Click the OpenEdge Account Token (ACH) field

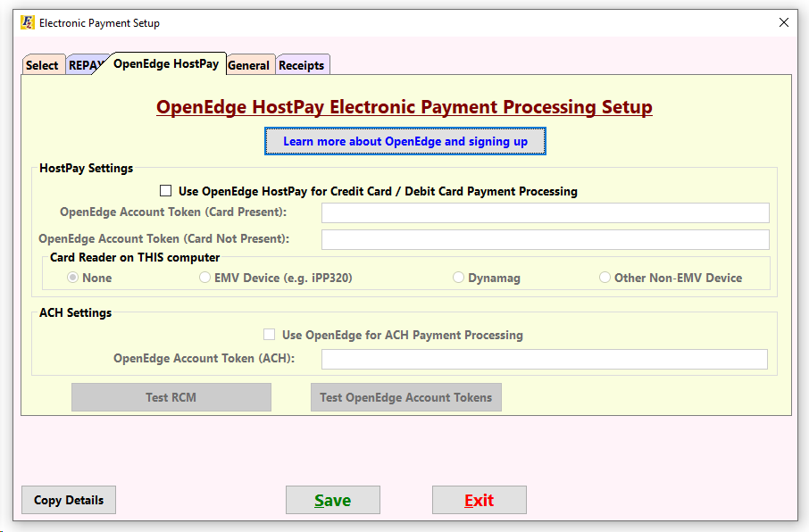coord(545,359)
